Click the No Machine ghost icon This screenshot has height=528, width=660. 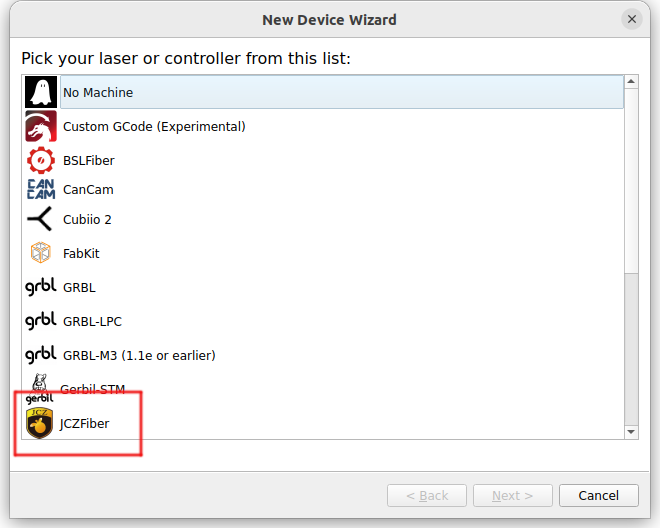(40, 92)
